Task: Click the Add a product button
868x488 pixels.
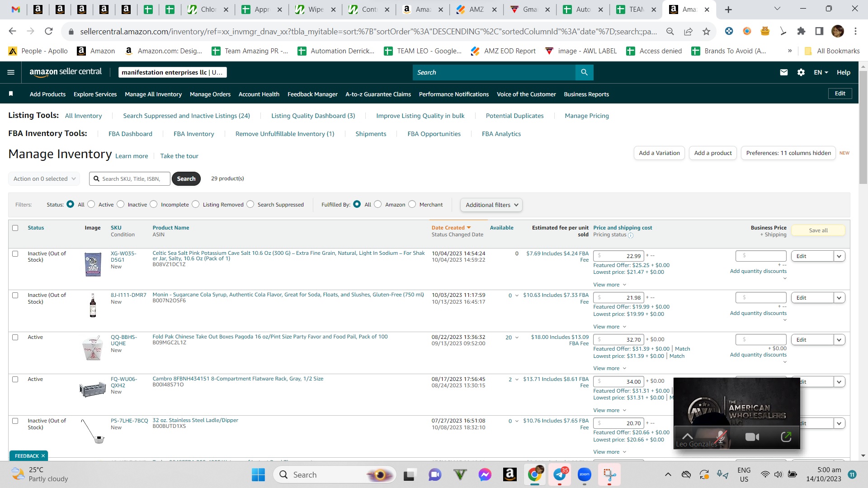Action: click(713, 153)
